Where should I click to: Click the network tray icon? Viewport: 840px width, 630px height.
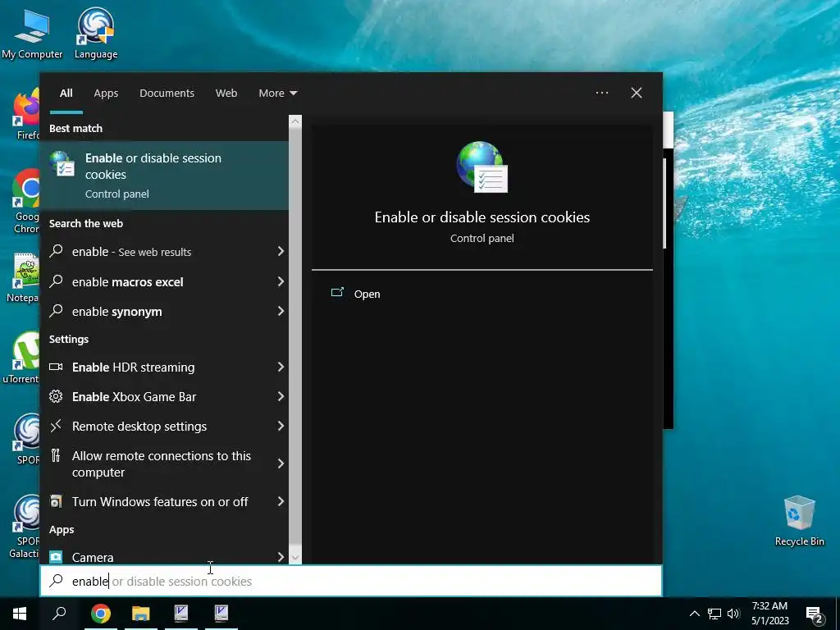pos(714,614)
